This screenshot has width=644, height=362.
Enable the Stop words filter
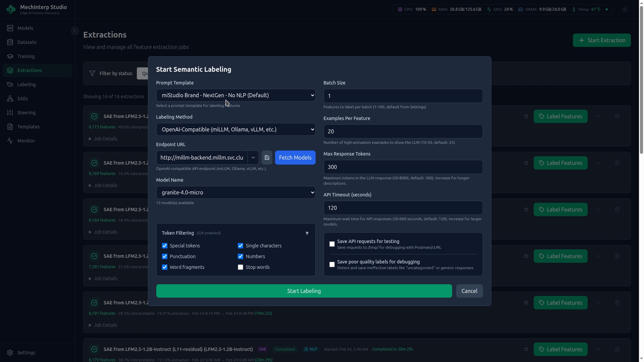click(x=240, y=267)
